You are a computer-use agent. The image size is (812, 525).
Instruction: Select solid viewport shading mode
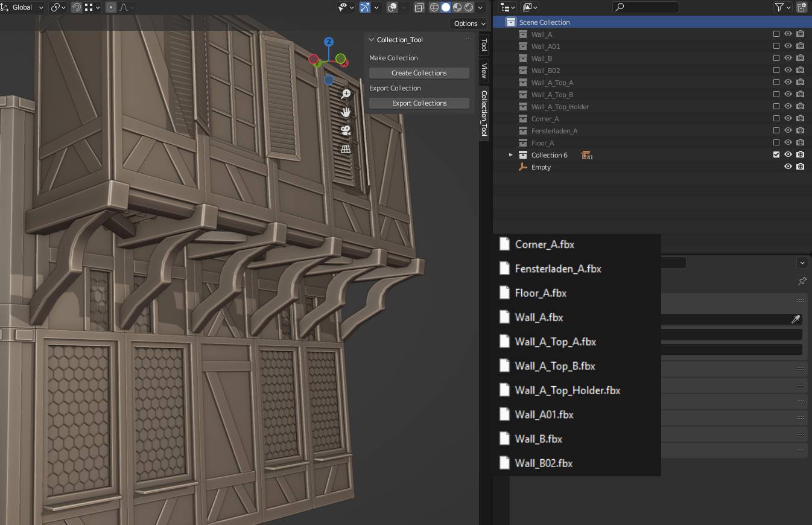pyautogui.click(x=446, y=7)
